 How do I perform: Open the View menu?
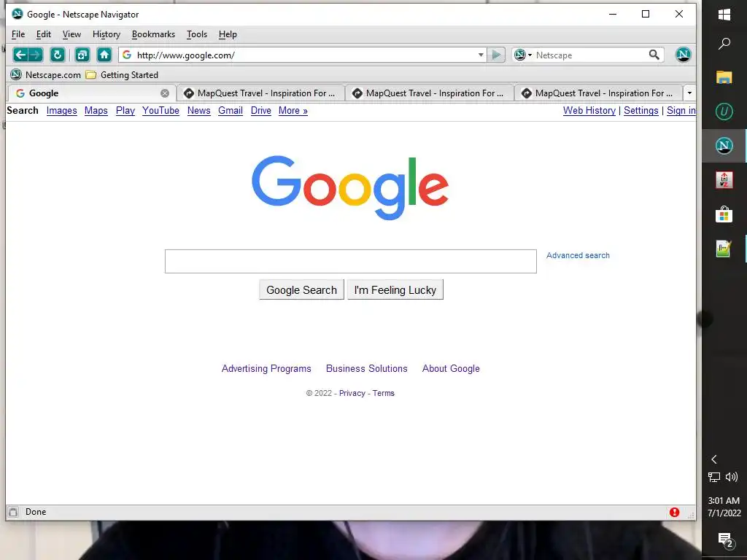71,34
